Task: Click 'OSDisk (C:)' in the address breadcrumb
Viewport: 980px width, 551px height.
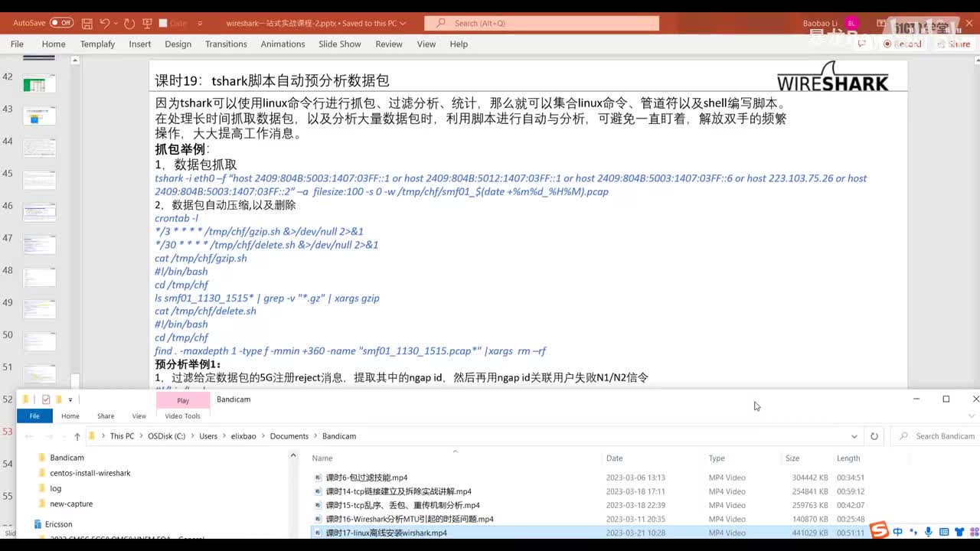Action: 167,436
